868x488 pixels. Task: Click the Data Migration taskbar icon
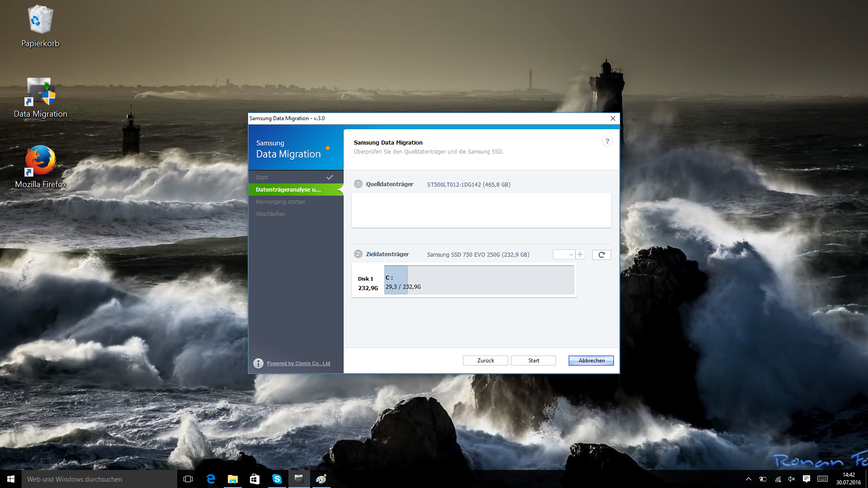tap(299, 479)
